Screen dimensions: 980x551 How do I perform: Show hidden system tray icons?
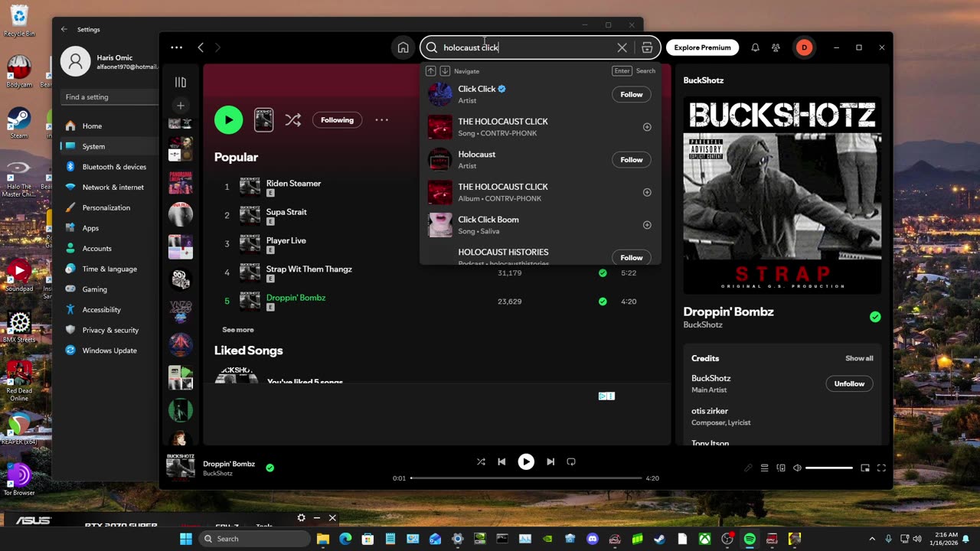[872, 539]
